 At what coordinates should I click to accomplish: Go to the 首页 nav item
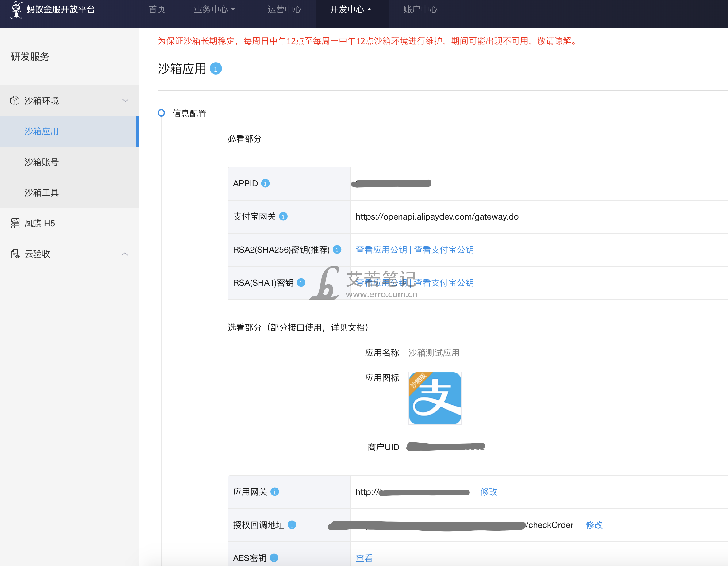157,9
